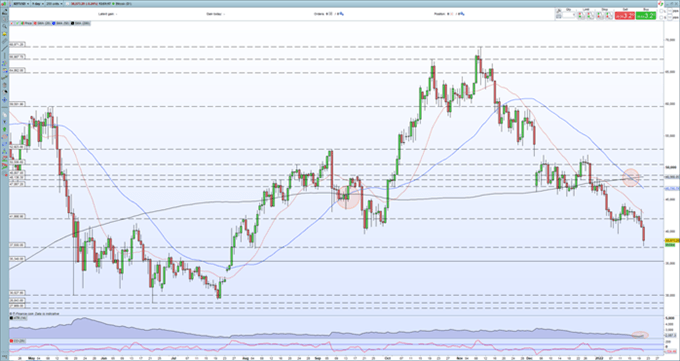Open order settings wrench next to Orders
Image resolution: width=680 pixels, height=361 pixels.
(342, 14)
